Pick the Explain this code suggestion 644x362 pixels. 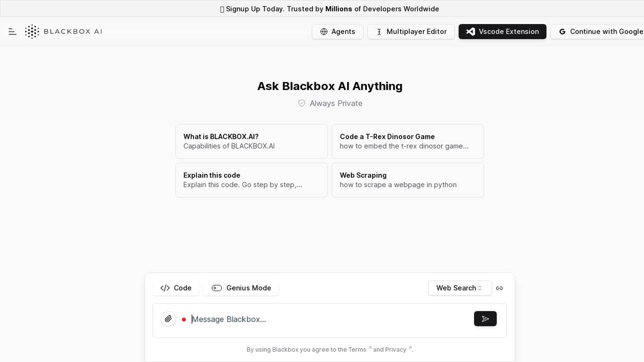(251, 180)
